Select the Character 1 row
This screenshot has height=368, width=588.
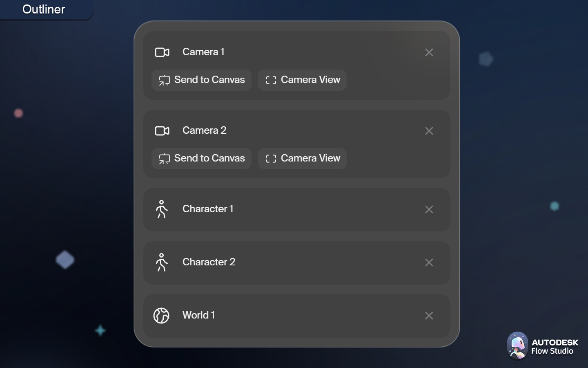tap(297, 209)
